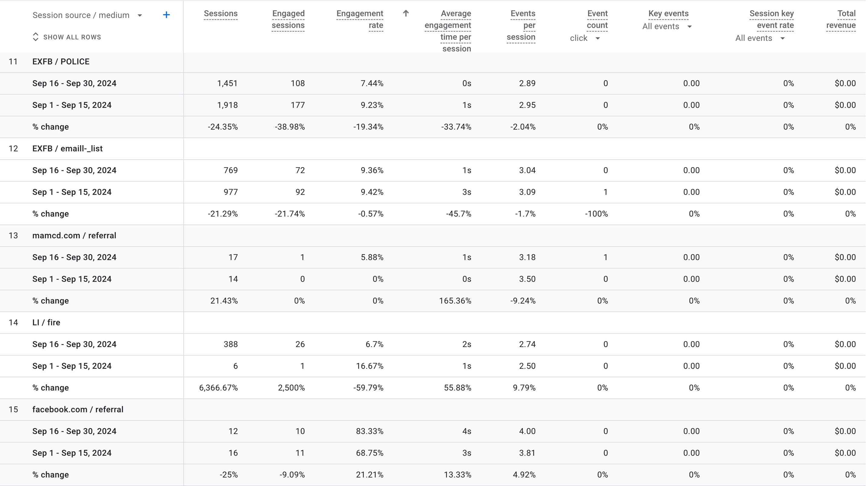Click Events per session header
This screenshot has height=486, width=868.
click(x=521, y=25)
